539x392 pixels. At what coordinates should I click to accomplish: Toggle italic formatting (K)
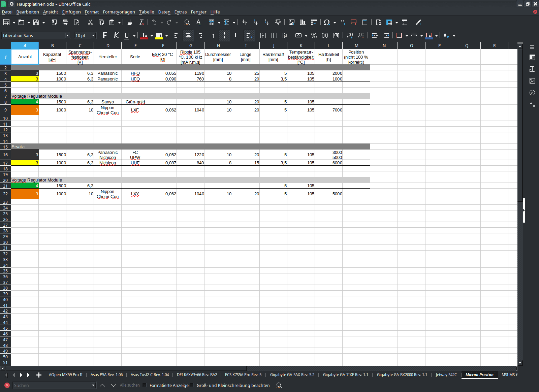(116, 35)
